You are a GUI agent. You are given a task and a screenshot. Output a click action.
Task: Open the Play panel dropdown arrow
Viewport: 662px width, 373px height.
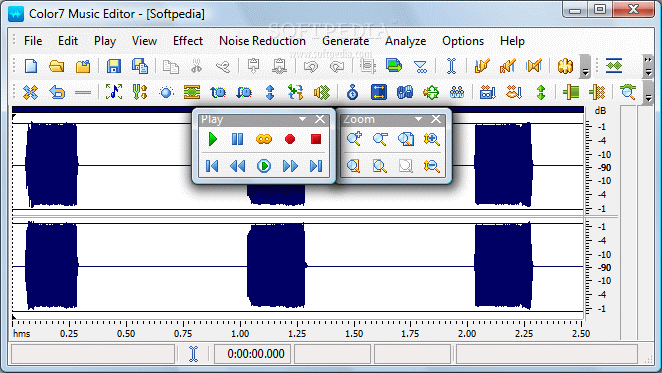pyautogui.click(x=302, y=120)
